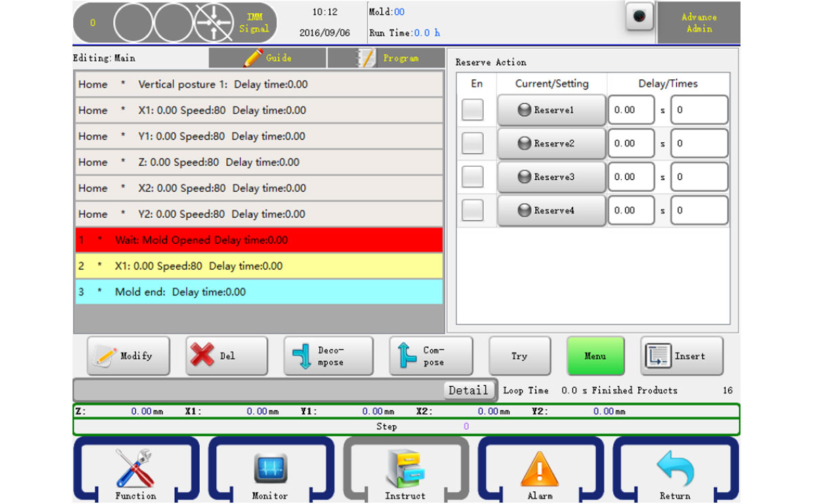Screen dimensions: 813x504
Task: Click the camera icon at top right
Action: pos(639,17)
